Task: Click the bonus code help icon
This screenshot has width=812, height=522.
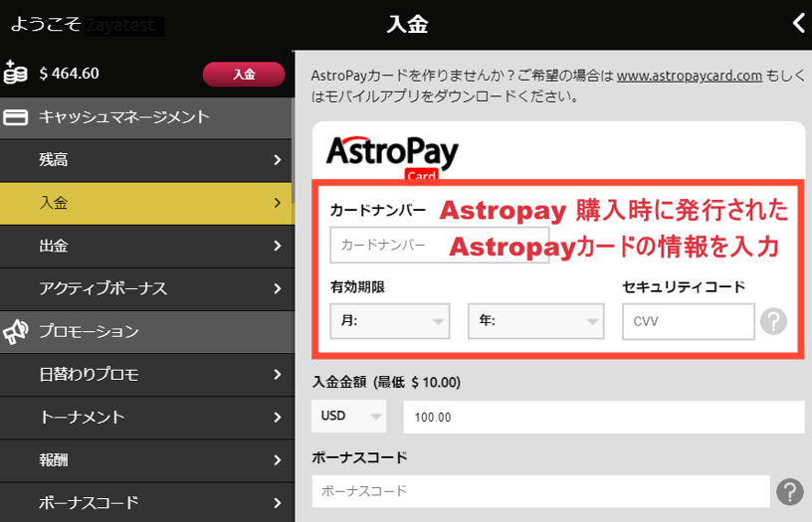Action: click(x=789, y=491)
